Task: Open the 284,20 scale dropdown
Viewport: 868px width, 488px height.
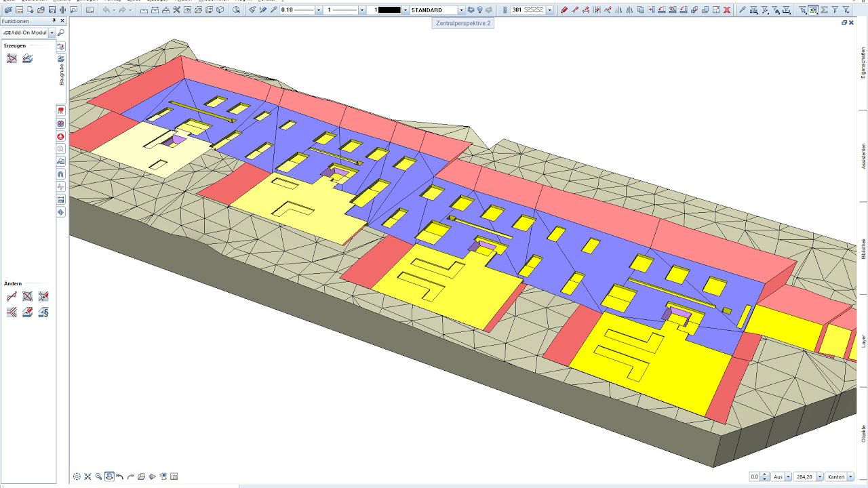Action: tap(820, 477)
